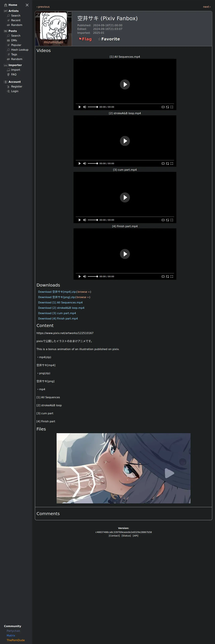This screenshot has height=644, width=215.
Task: Open the importer FAQ
Action: (x=12, y=75)
